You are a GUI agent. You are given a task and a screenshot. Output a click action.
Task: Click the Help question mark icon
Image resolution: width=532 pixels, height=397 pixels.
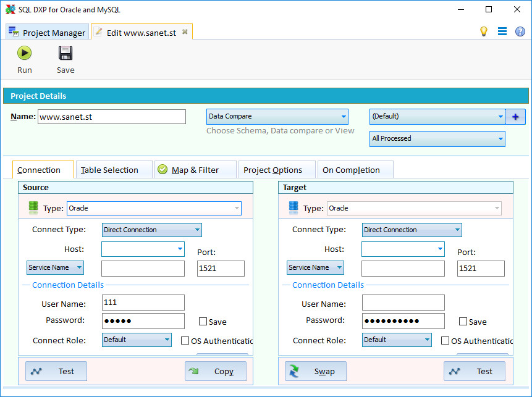(520, 31)
